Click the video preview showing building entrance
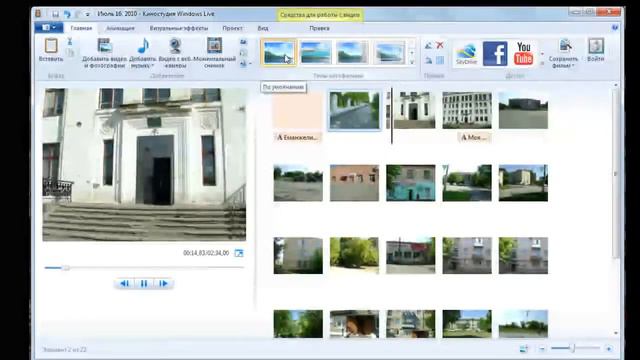 coord(144,164)
